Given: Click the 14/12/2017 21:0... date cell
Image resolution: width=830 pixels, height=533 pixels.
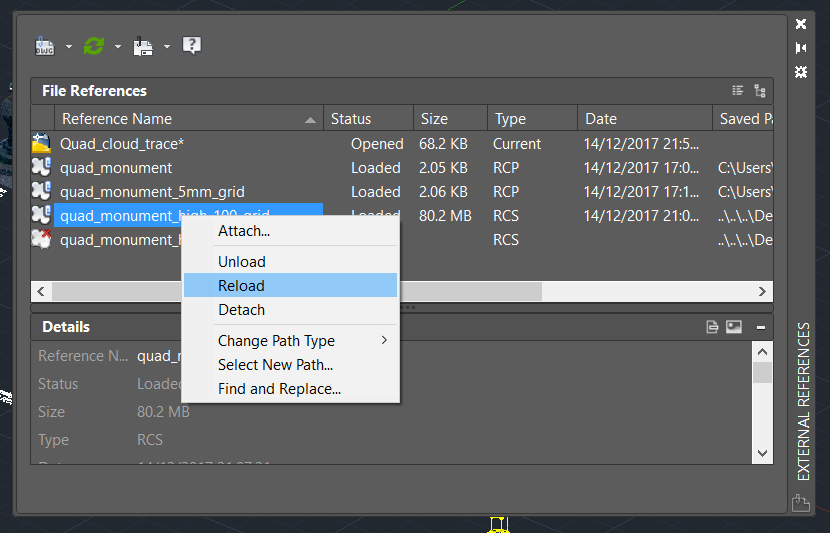Looking at the screenshot, I should (x=641, y=215).
